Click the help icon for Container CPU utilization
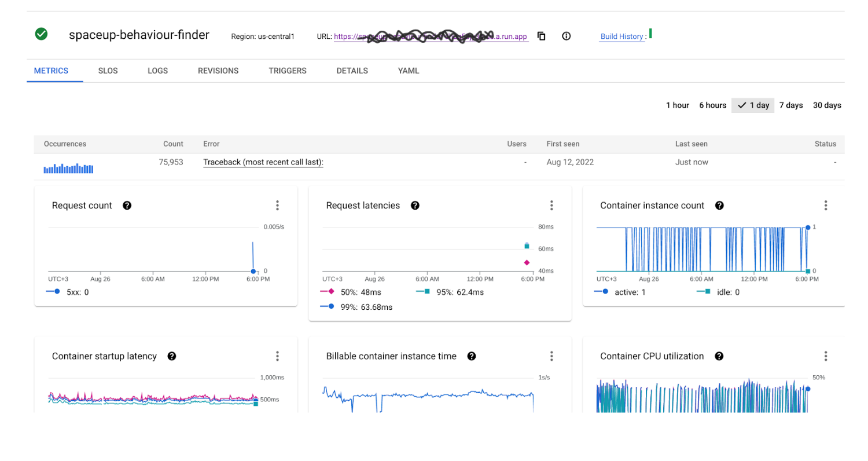Image resolution: width=868 pixels, height=461 pixels. click(719, 356)
